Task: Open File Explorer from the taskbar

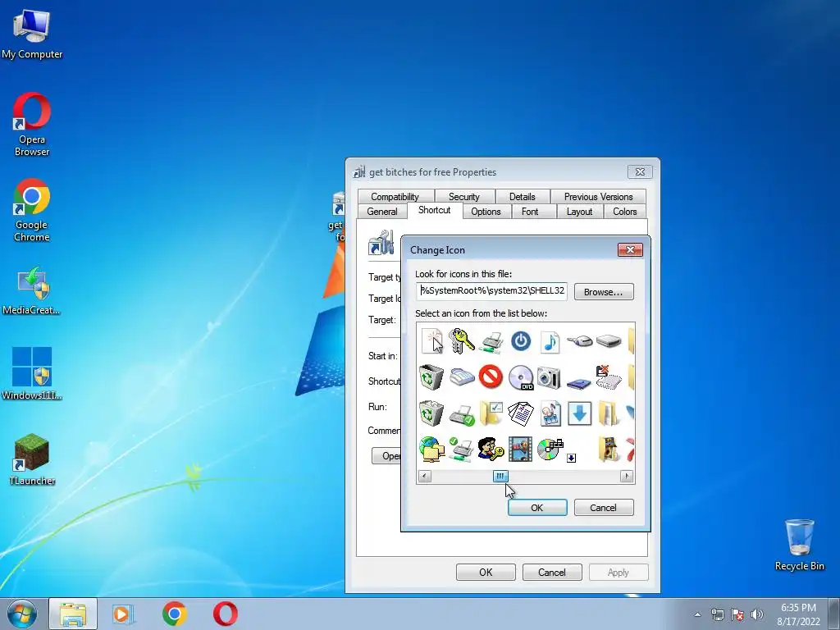Action: 73,614
